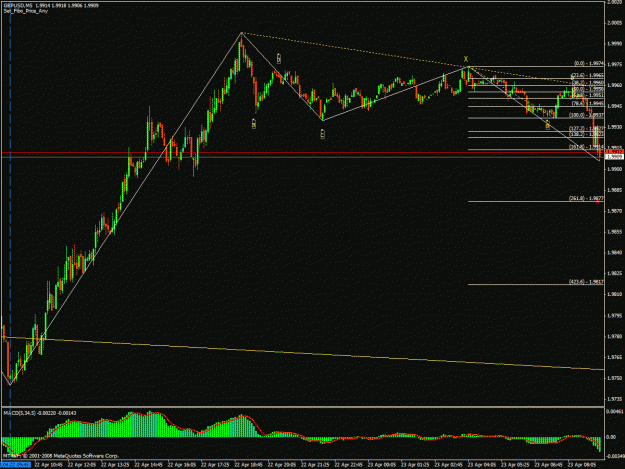This screenshot has height=469, width=625.
Task: Click the 0.00461 MACD scale value
Action: [614, 410]
